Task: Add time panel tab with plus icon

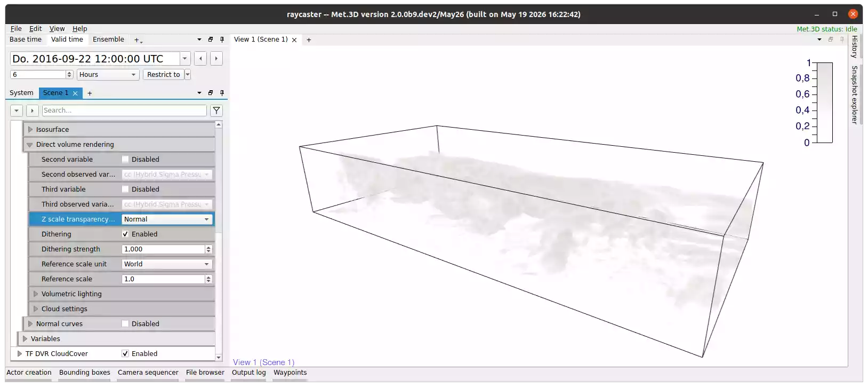Action: point(138,40)
